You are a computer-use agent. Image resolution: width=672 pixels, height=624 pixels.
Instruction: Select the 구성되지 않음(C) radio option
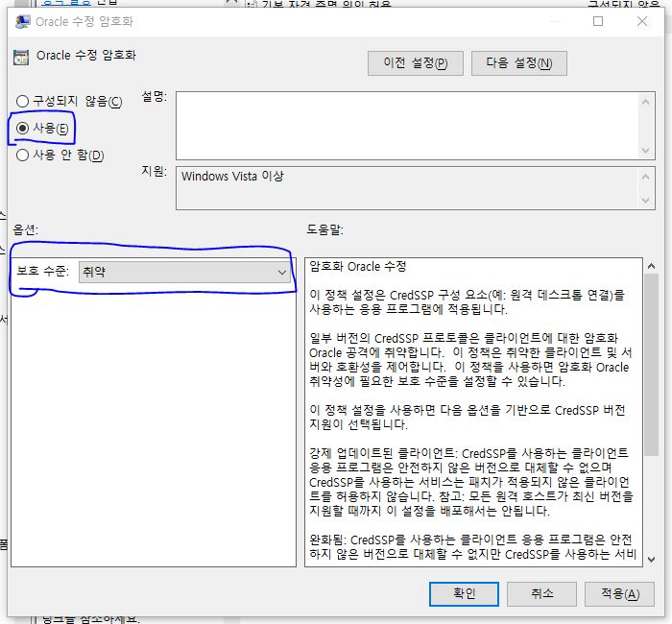point(69,102)
